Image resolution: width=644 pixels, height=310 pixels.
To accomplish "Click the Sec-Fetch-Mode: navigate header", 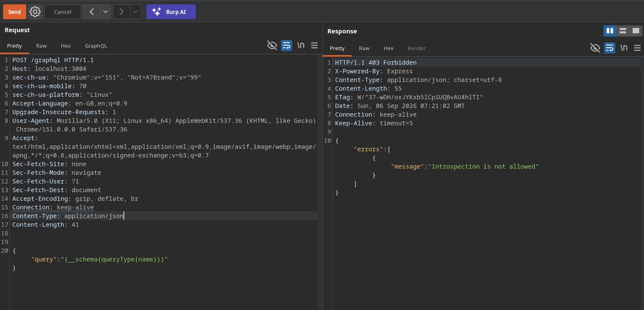I will 57,173.
